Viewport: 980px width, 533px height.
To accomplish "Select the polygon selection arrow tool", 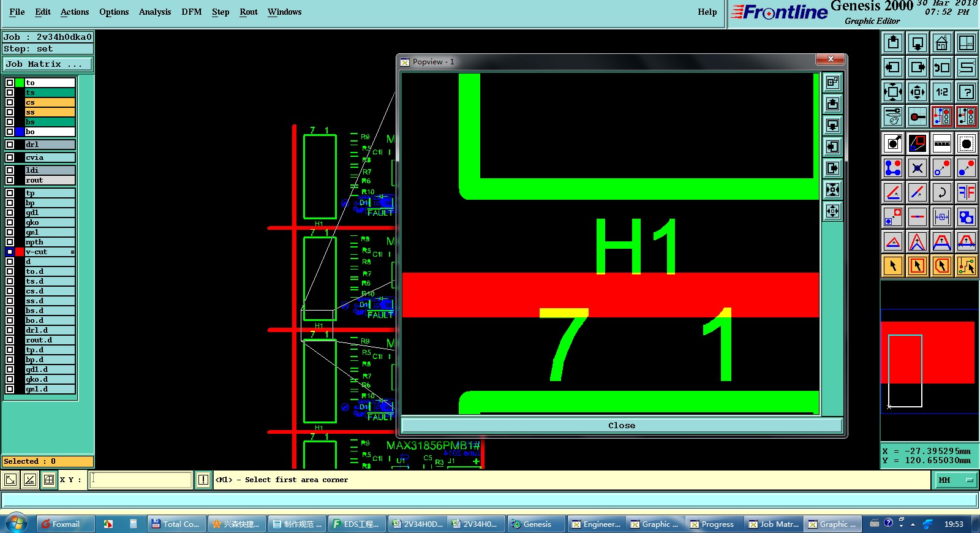I will (x=942, y=266).
